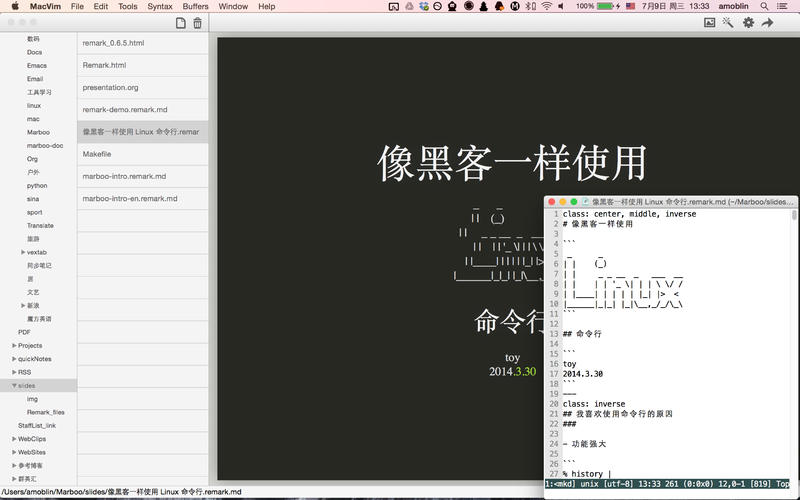Select the StaffList_link item

pos(37,426)
